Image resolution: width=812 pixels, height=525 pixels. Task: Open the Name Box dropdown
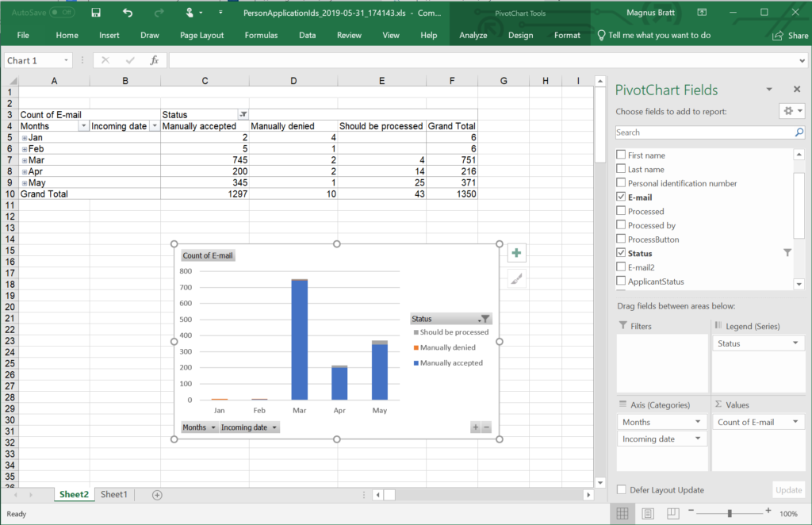click(66, 60)
